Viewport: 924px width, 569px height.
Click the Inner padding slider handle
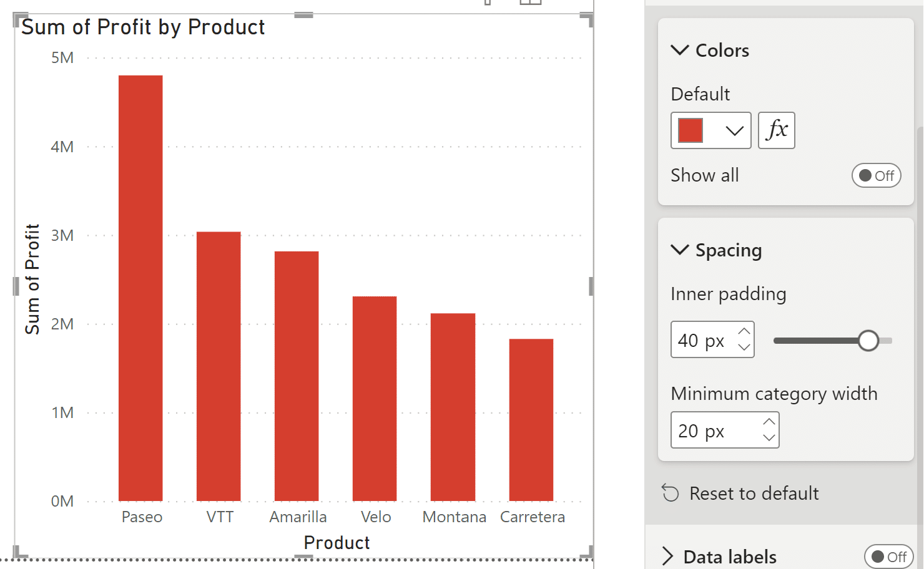click(x=869, y=341)
